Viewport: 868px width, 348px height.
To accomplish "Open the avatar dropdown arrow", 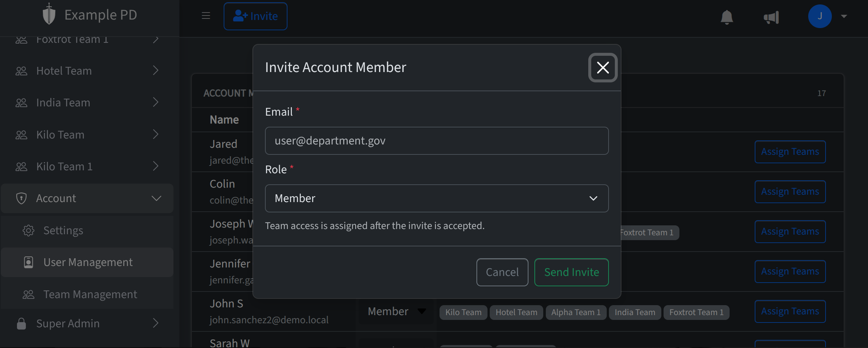I will (x=845, y=16).
